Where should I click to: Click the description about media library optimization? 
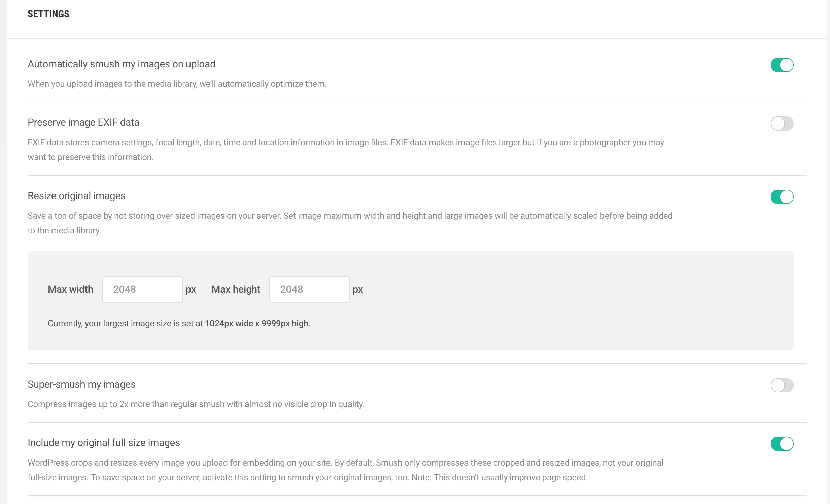(x=177, y=84)
